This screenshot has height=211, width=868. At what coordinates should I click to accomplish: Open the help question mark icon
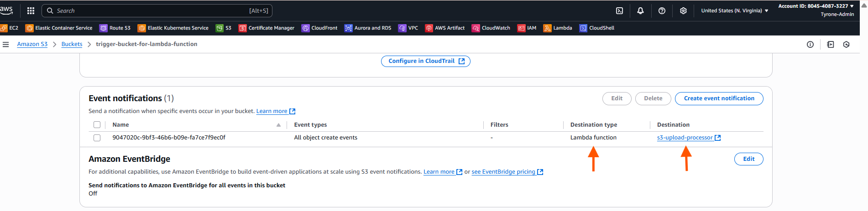coord(662,10)
